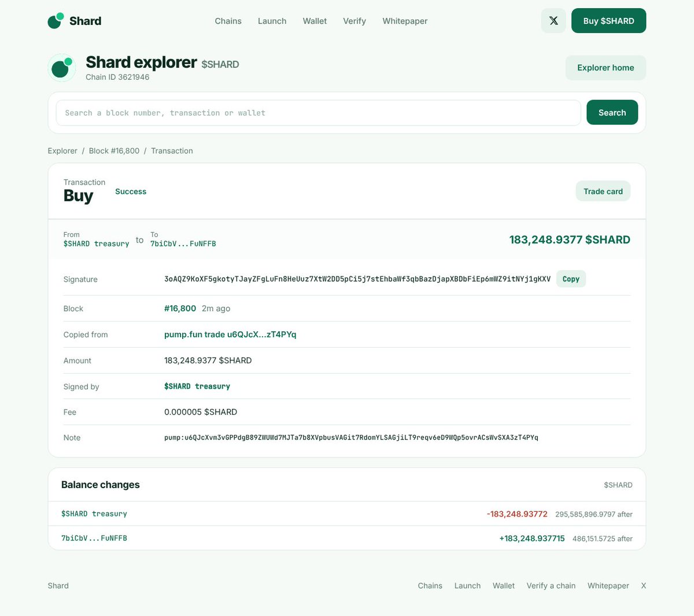The height and width of the screenshot is (616, 694).
Task: Click 486,151.5725 after balance
Action: (603, 538)
